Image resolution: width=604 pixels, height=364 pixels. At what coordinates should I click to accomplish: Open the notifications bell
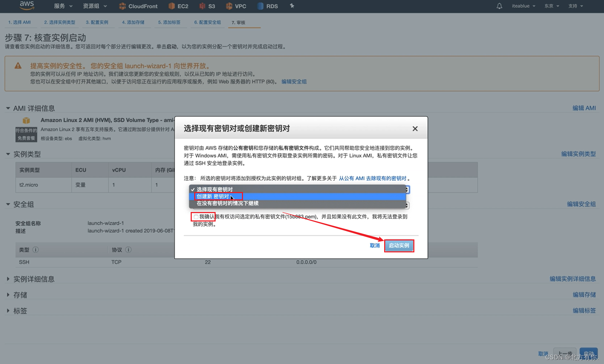[499, 6]
